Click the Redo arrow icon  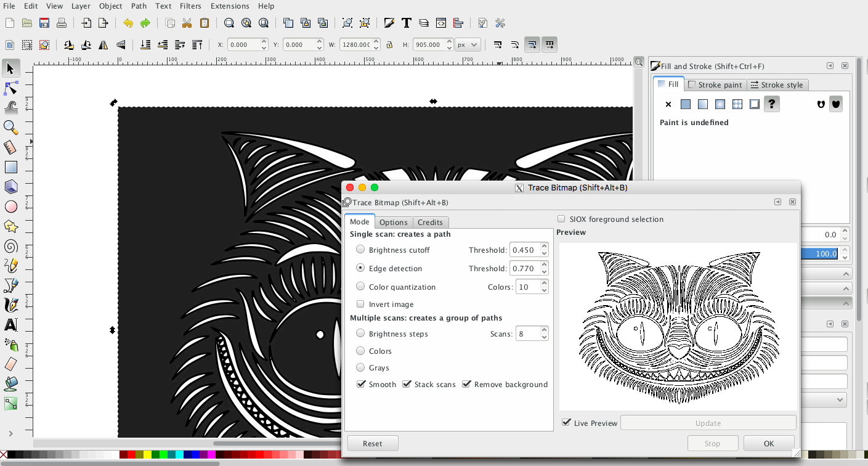tap(145, 23)
